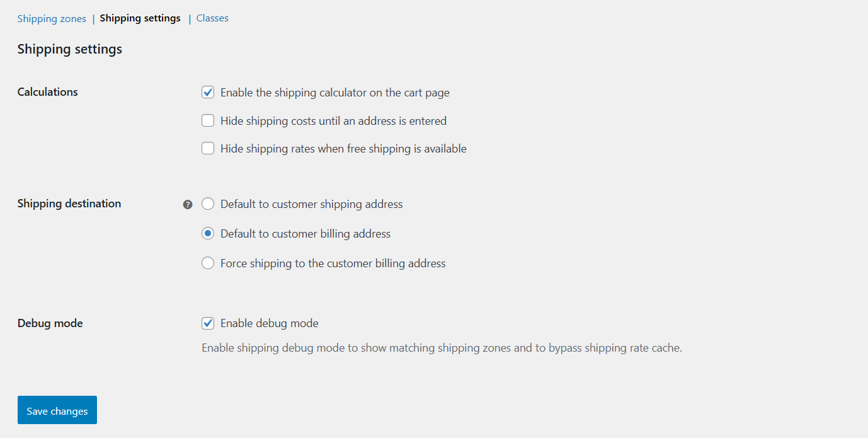Select the customer shipping address radio circle
868x438 pixels.
208,204
